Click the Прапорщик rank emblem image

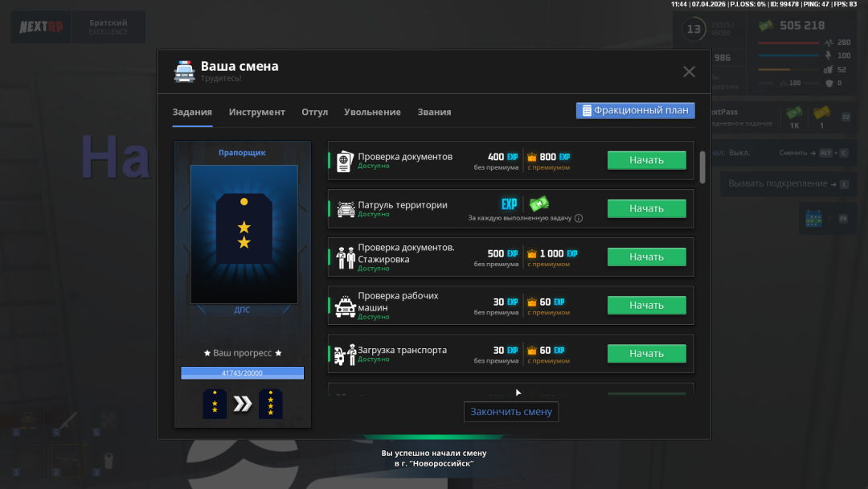244,234
